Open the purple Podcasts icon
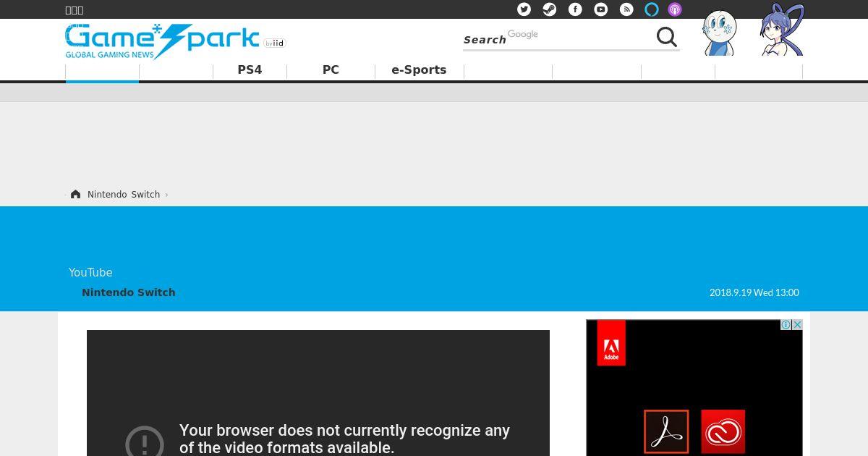The height and width of the screenshot is (456, 868). pyautogui.click(x=675, y=9)
